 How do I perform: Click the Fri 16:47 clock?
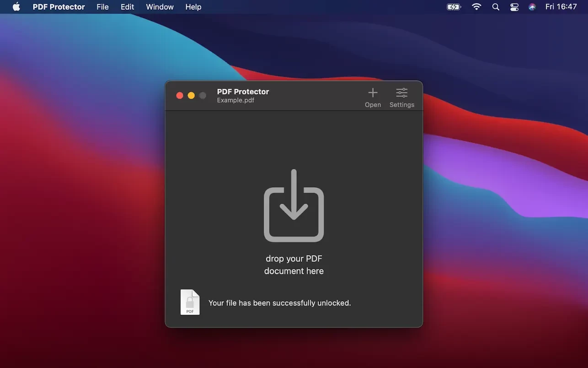561,7
